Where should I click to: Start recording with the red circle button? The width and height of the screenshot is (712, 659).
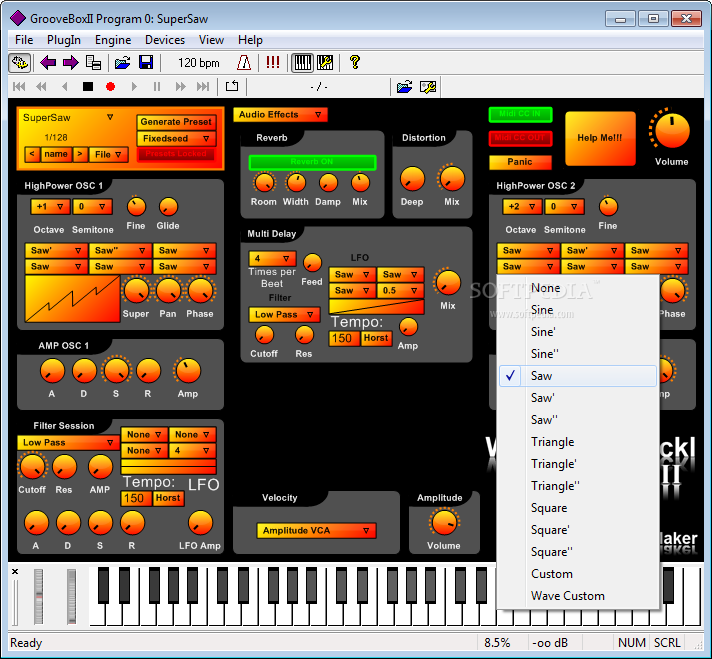(110, 86)
